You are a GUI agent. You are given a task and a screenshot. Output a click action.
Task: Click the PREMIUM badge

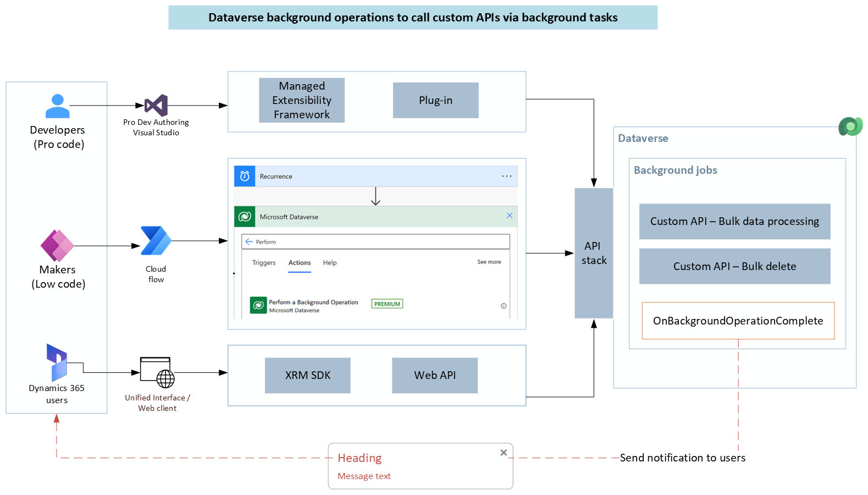[x=388, y=304]
